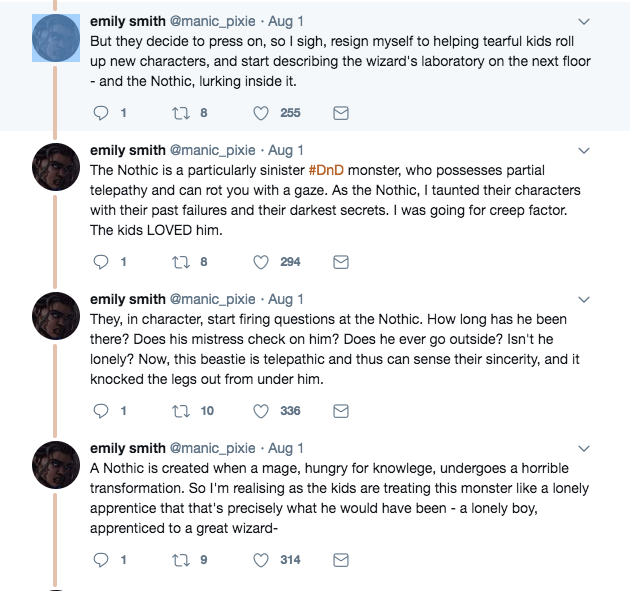Reply to the tweet with 336 likes

pyautogui.click(x=100, y=411)
